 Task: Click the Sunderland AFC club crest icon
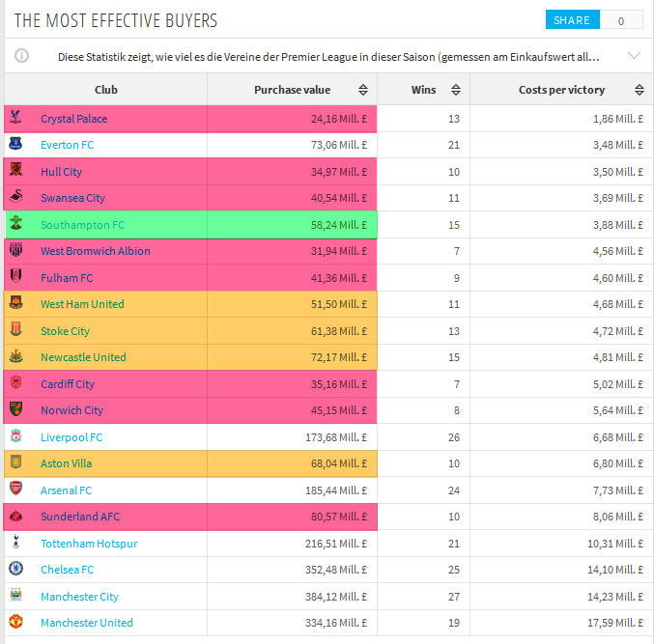15,516
